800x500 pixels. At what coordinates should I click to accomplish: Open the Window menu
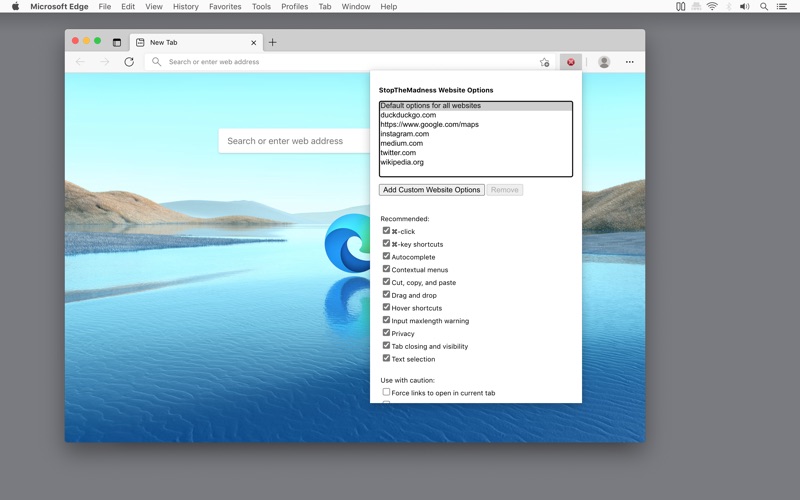(x=356, y=7)
